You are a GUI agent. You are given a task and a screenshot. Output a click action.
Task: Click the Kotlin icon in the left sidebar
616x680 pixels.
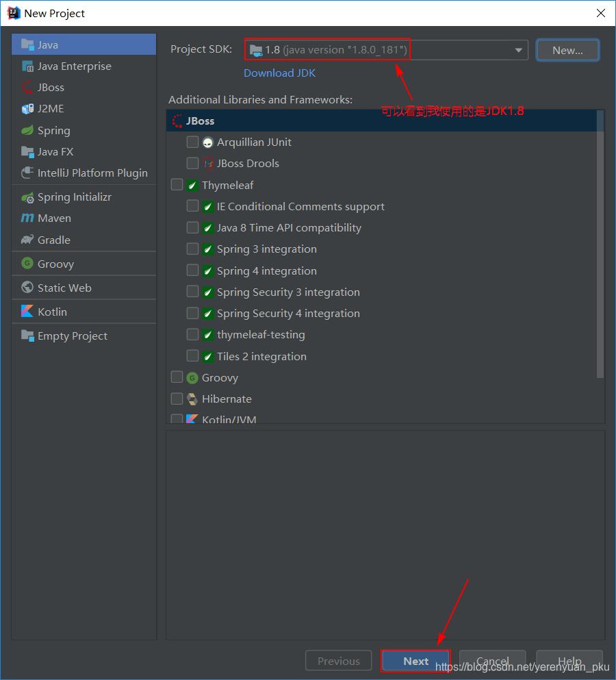27,311
